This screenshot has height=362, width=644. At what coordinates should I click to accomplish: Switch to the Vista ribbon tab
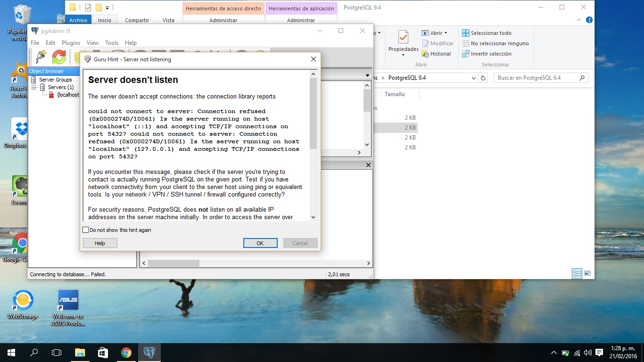(x=168, y=20)
